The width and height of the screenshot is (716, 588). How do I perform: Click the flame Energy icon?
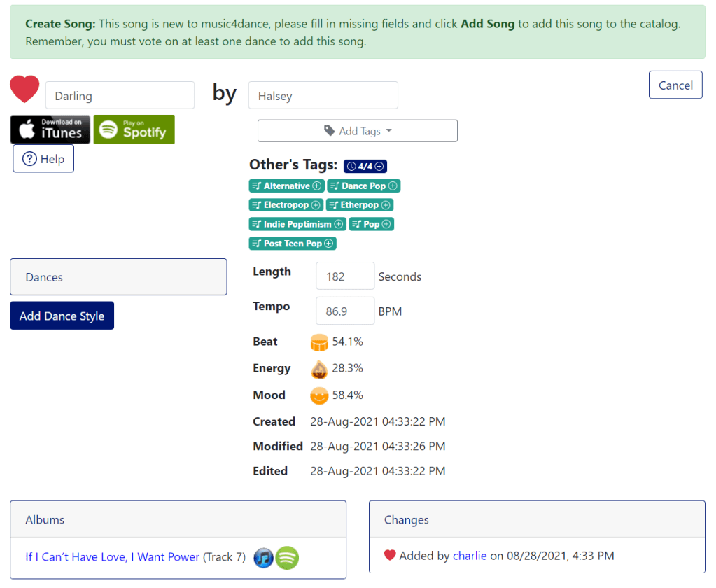319,369
